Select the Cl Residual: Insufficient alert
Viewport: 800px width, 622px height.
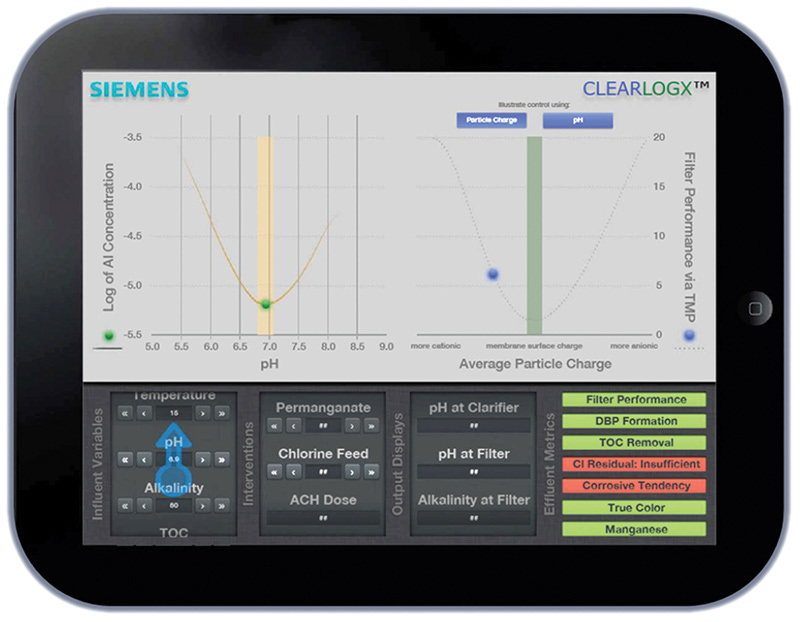point(634,464)
